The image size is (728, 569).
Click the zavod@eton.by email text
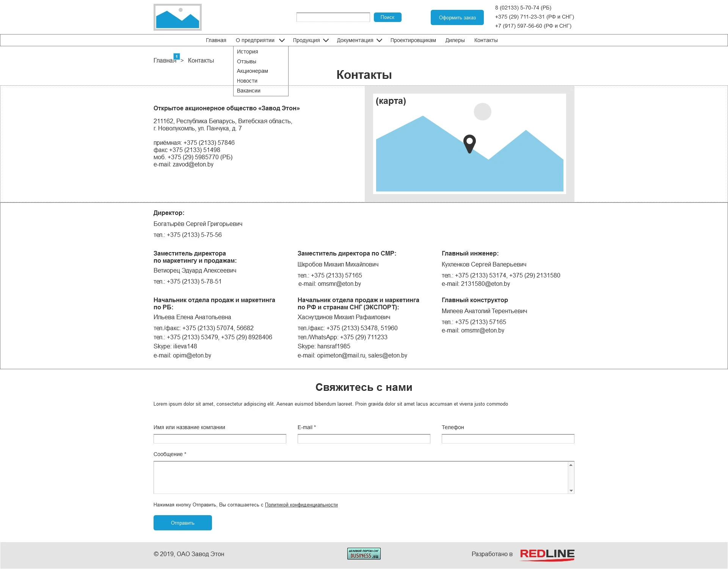pyautogui.click(x=193, y=165)
